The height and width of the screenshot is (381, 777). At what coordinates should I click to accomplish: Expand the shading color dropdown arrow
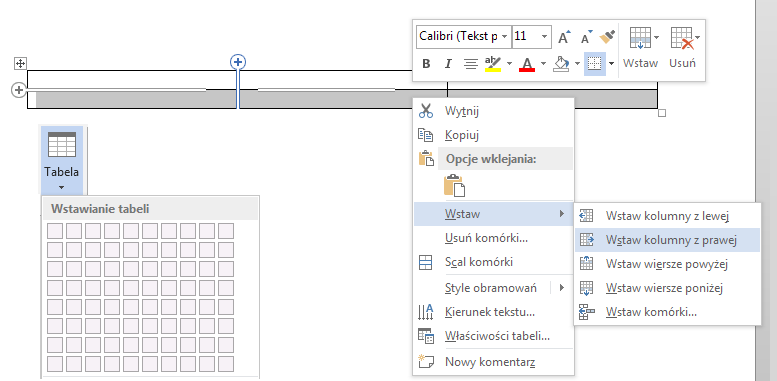577,63
